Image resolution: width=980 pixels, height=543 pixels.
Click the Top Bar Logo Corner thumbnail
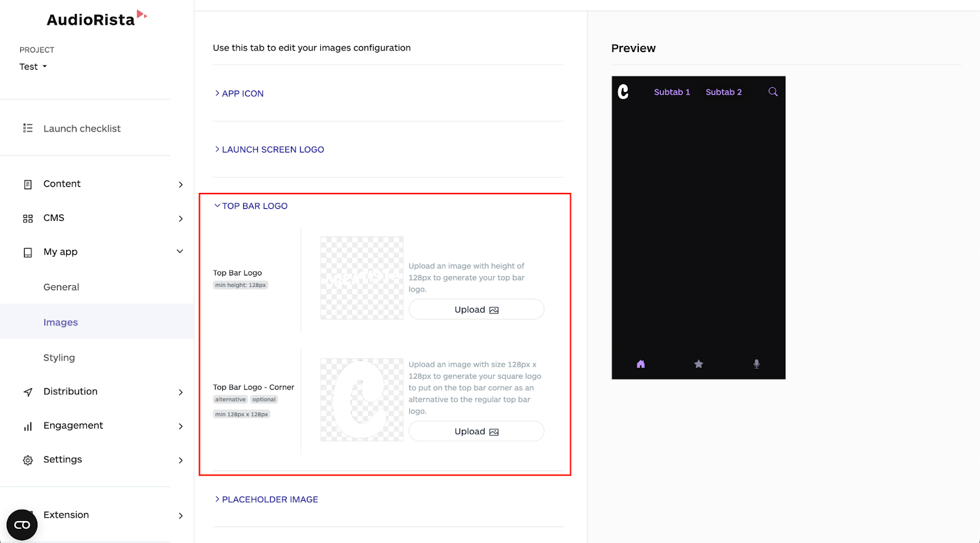[x=362, y=400]
